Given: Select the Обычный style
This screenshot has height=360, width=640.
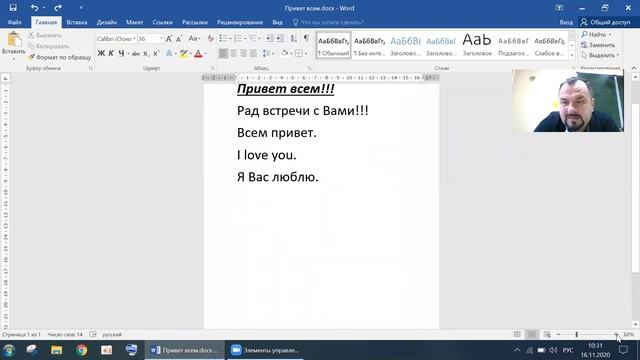Looking at the screenshot, I should 333,45.
